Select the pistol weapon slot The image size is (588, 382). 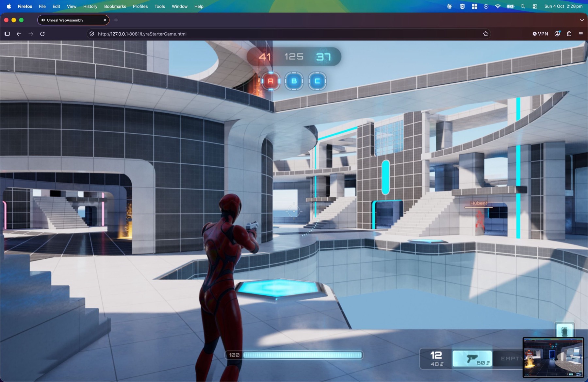472,359
